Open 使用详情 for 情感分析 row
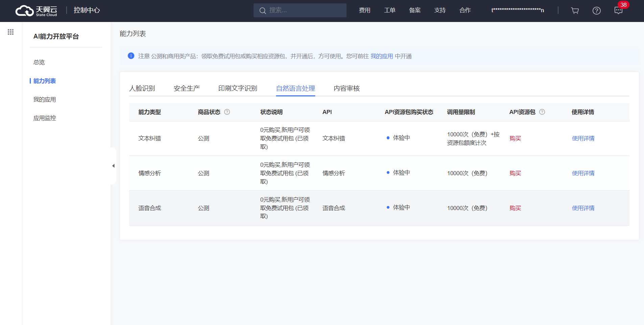The image size is (644, 325). 583,173
